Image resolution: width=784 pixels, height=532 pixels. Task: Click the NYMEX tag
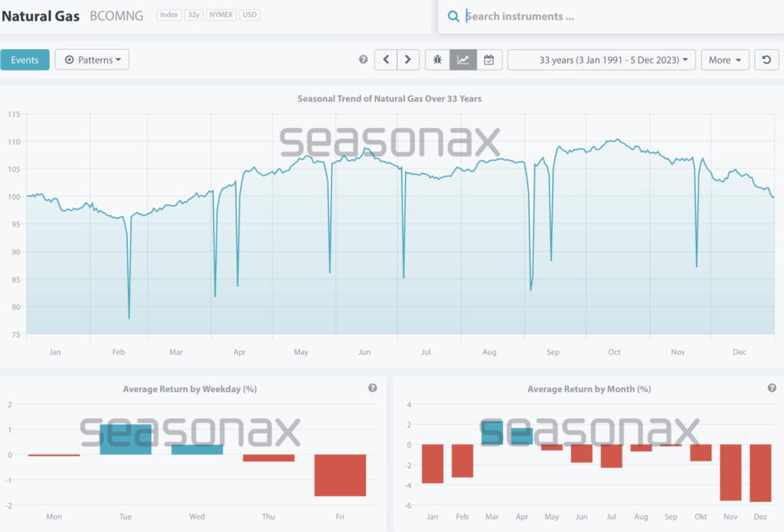click(x=221, y=15)
